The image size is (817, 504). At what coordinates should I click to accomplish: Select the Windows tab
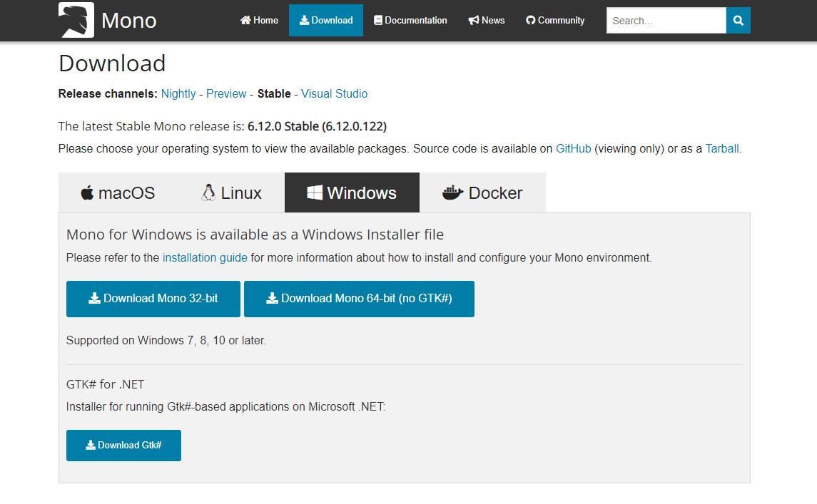tap(352, 192)
